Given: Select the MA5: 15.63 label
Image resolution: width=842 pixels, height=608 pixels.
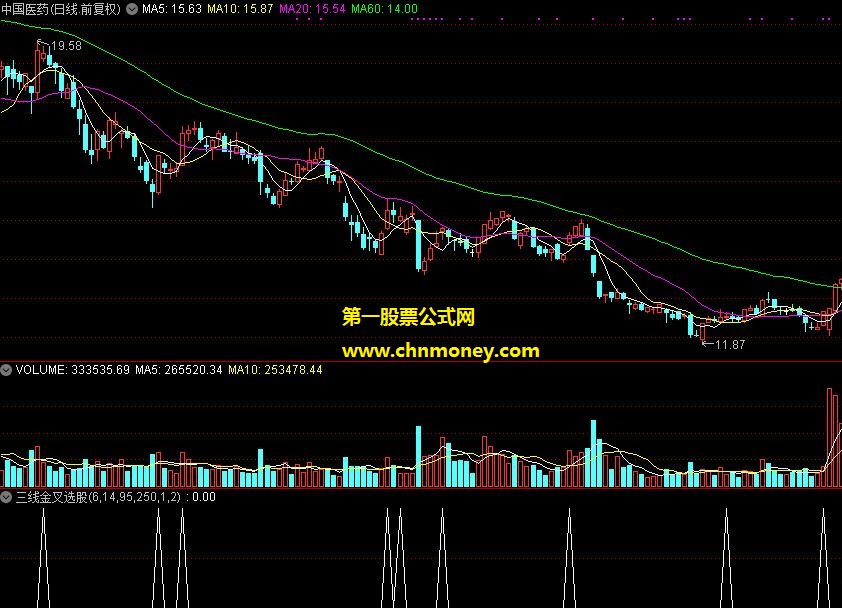Looking at the screenshot, I should pos(172,9).
